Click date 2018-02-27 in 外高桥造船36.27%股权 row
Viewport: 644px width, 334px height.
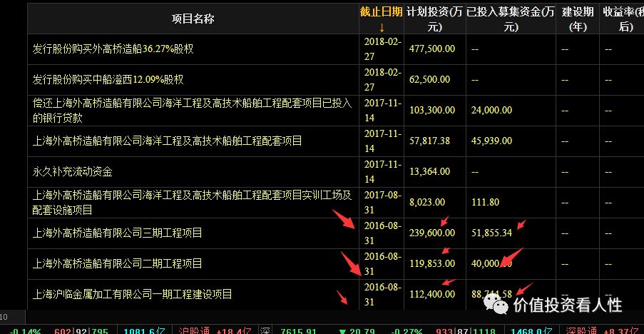point(382,49)
